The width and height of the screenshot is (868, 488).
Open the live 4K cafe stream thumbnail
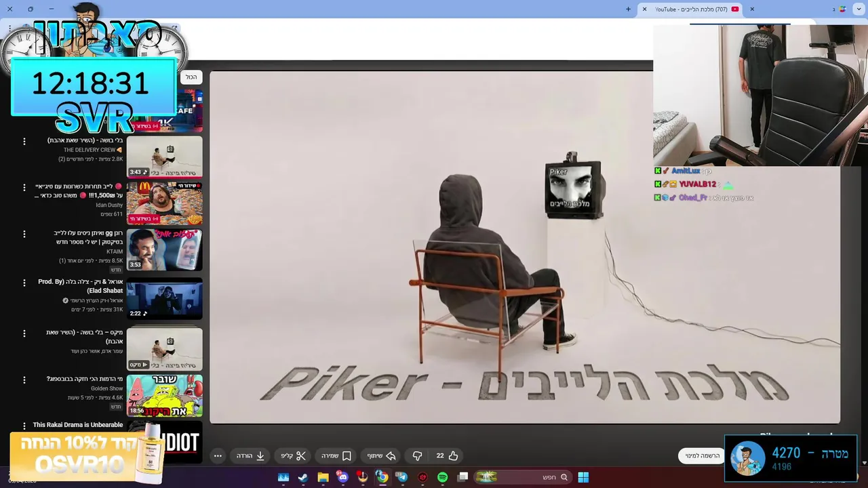[x=183, y=112]
